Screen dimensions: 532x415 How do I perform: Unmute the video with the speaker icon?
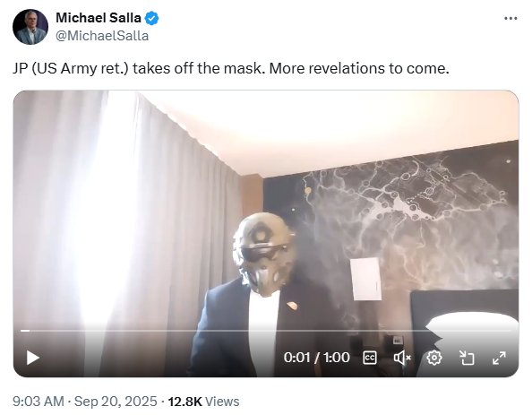coord(402,358)
